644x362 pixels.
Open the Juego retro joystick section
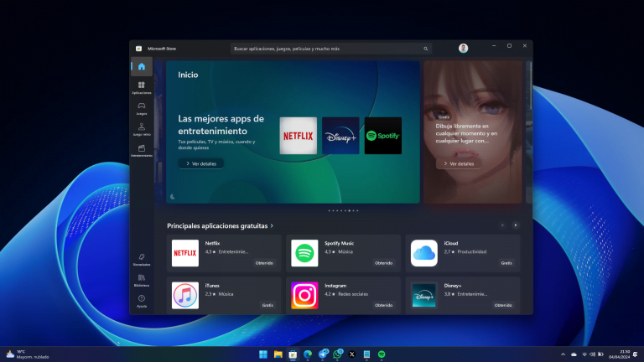(141, 129)
